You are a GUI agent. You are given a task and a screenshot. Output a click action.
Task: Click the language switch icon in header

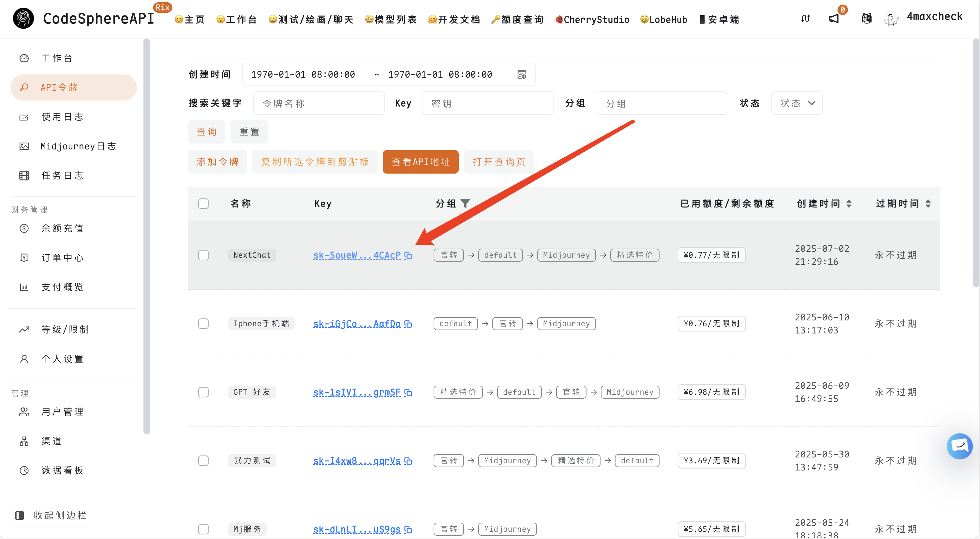(x=866, y=18)
